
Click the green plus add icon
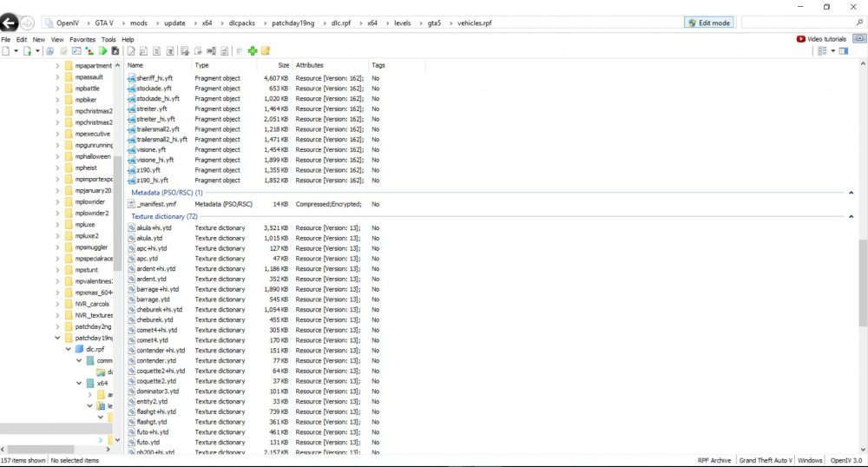(253, 51)
